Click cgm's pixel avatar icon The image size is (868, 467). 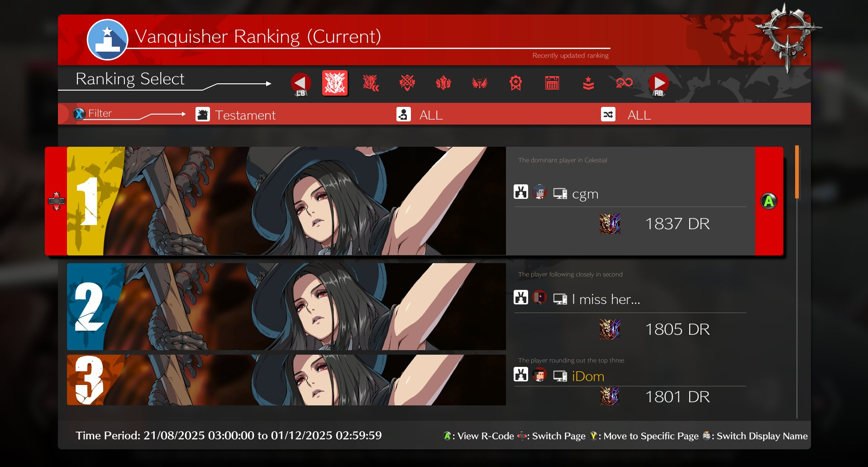[x=539, y=192]
